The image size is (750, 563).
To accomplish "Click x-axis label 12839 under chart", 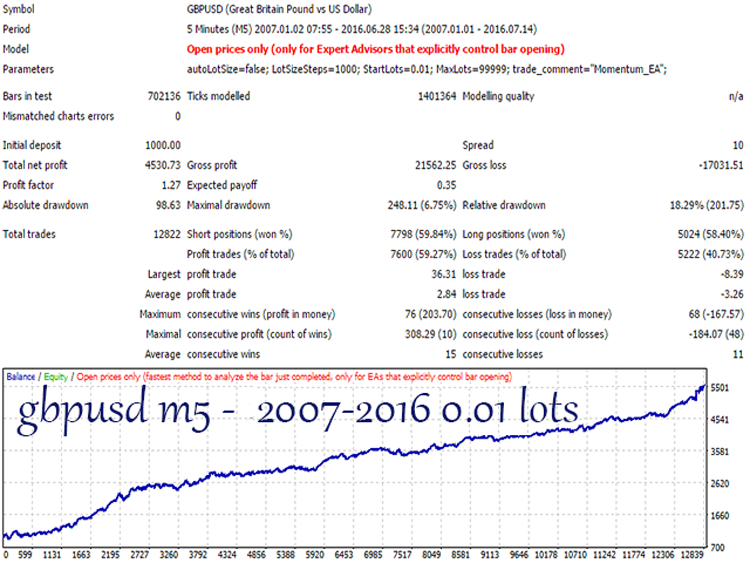I will click(692, 555).
